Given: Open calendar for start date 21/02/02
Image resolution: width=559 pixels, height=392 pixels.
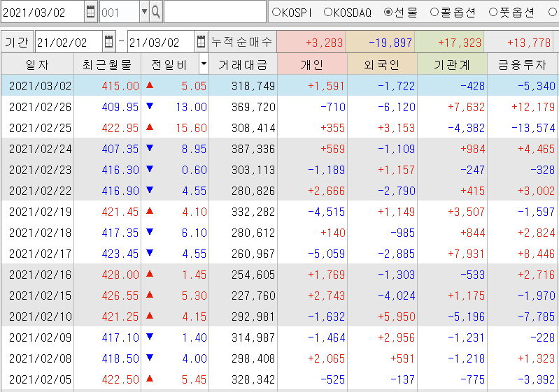Looking at the screenshot, I should [108, 43].
